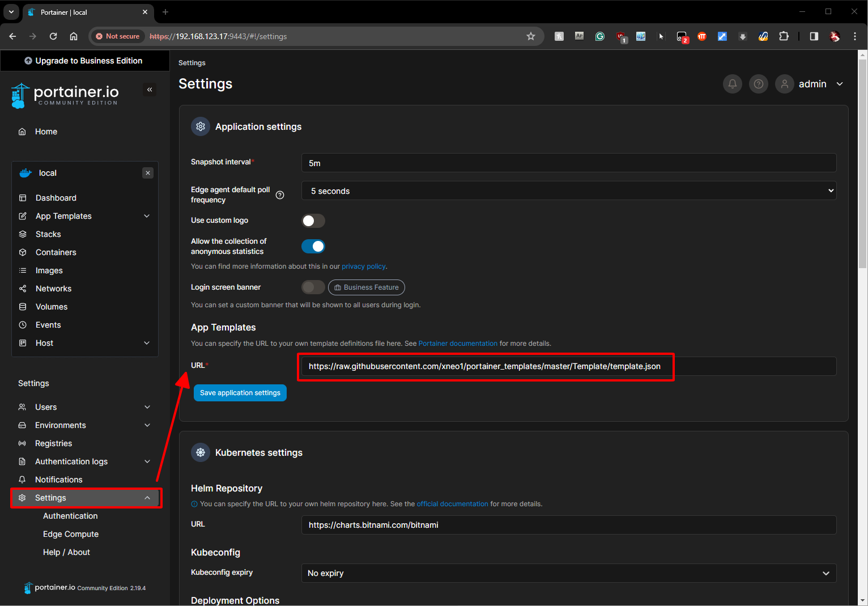Click the Settings breadcrumb text
The height and width of the screenshot is (606, 868).
[x=192, y=63]
